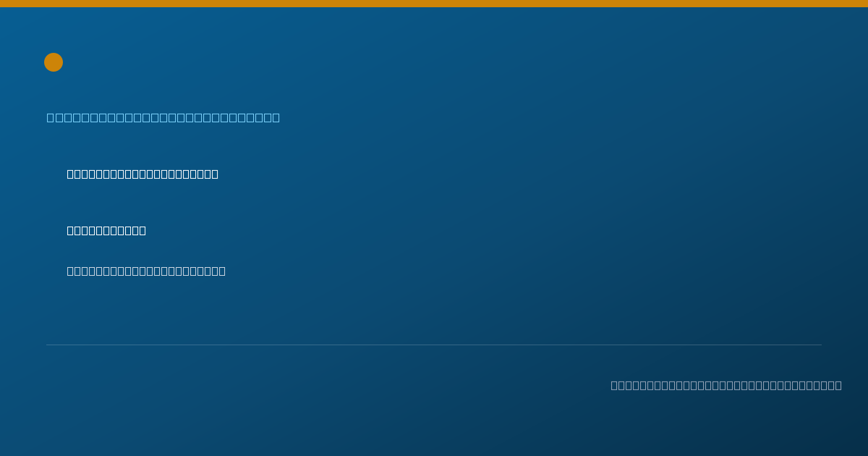
Task: Click last character of longest bold white line
Action: click(x=215, y=174)
